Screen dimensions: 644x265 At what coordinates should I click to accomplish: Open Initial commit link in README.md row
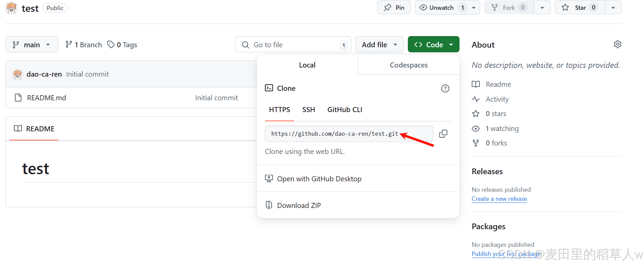tap(217, 98)
